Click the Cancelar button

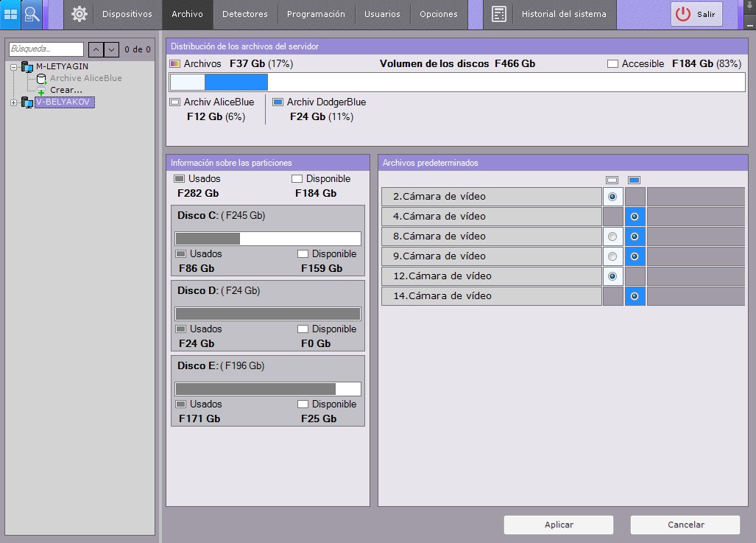pos(685,525)
